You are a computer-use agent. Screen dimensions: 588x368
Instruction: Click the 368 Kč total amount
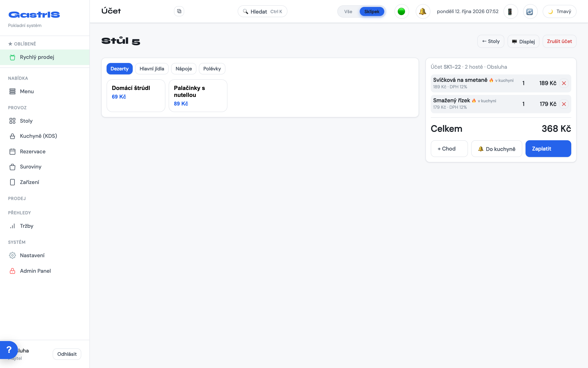tap(556, 129)
